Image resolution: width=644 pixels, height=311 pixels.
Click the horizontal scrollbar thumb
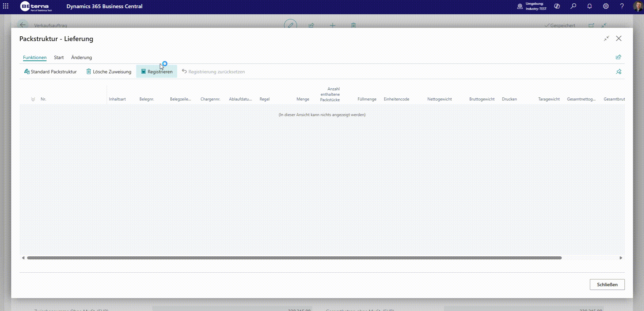click(x=294, y=258)
